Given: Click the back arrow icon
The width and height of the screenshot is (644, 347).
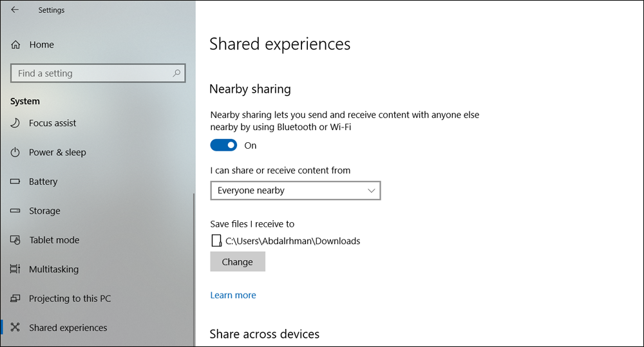Looking at the screenshot, I should (15, 10).
